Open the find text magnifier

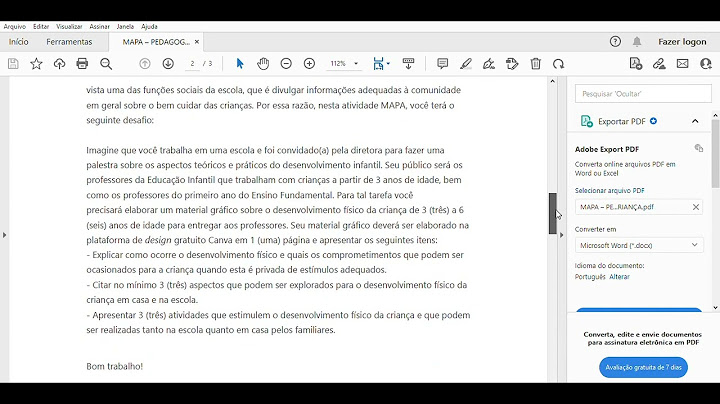tap(106, 64)
